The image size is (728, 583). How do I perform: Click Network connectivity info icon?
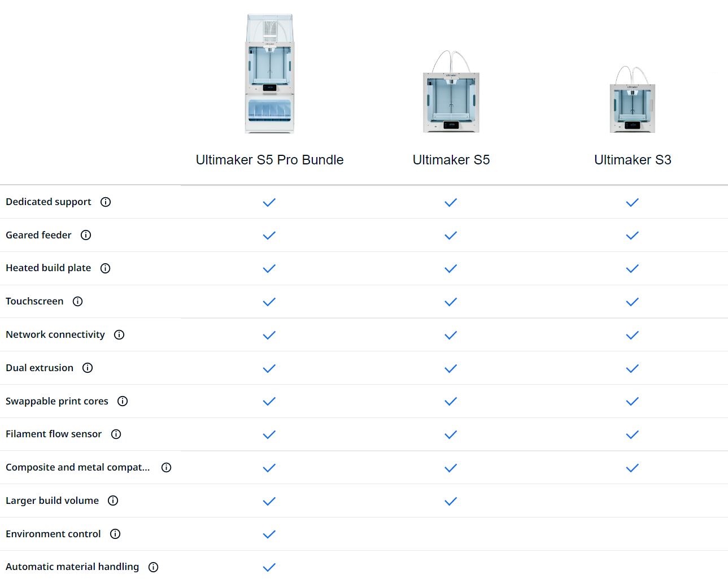[x=119, y=335]
